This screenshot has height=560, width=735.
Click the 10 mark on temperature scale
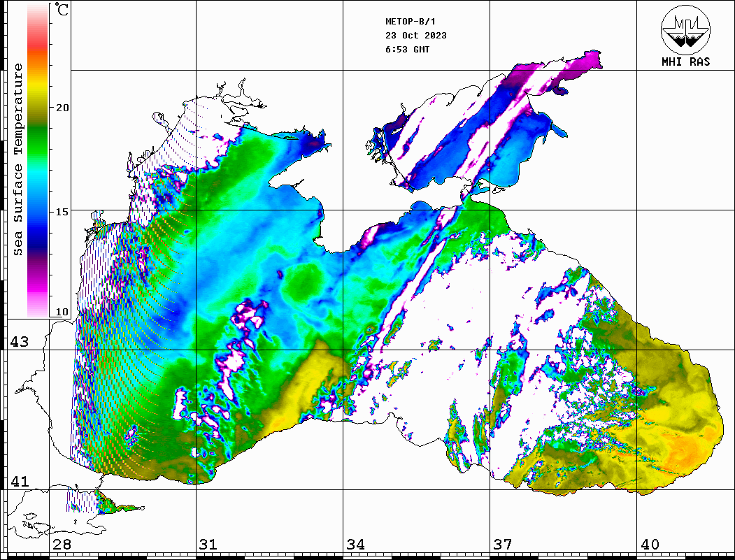pos(62,312)
